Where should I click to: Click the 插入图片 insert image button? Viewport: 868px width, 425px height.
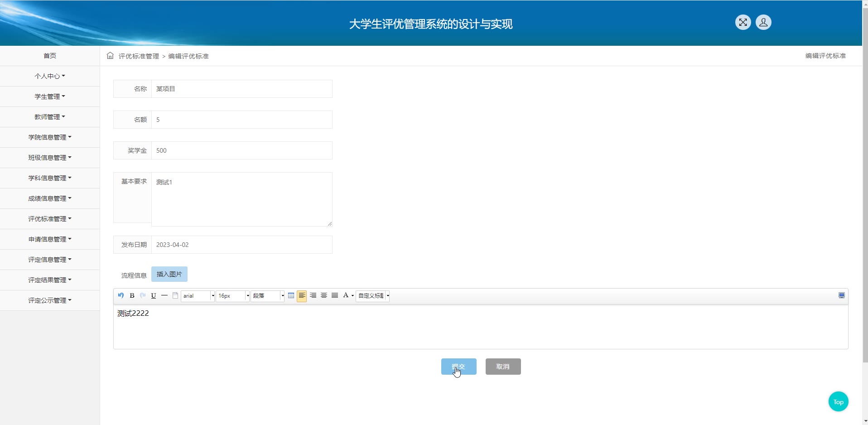click(x=169, y=274)
